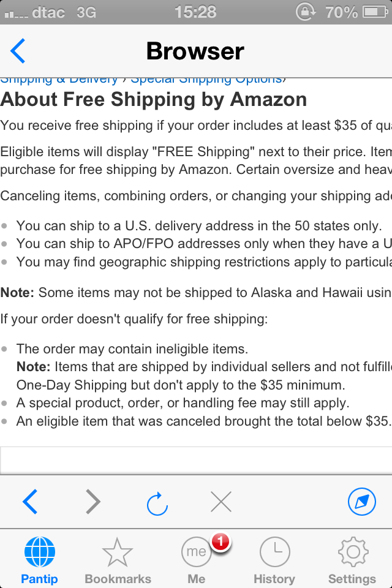Tap the rotation lock icon in status bar
Viewport: 392px width, 588px height.
[306, 12]
